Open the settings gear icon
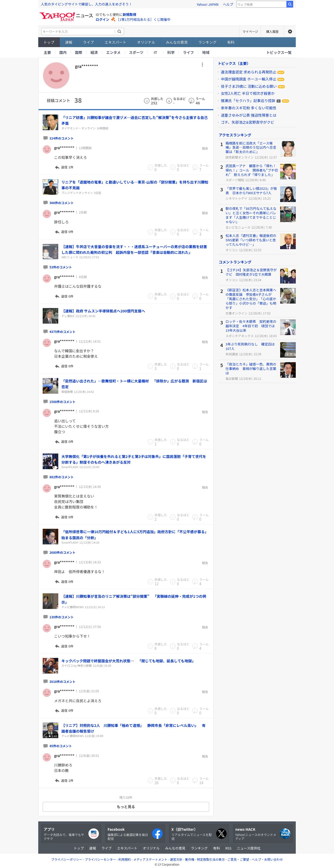The width and height of the screenshot is (334, 868). click(290, 31)
